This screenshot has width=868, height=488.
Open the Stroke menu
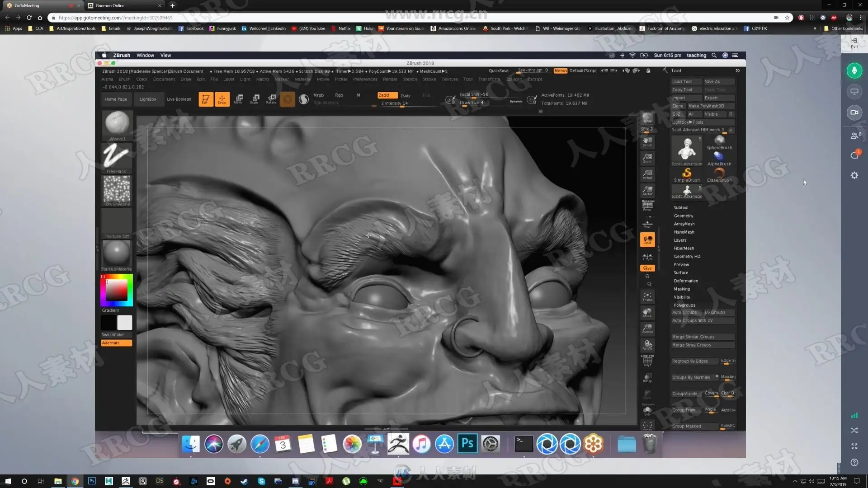click(x=429, y=79)
